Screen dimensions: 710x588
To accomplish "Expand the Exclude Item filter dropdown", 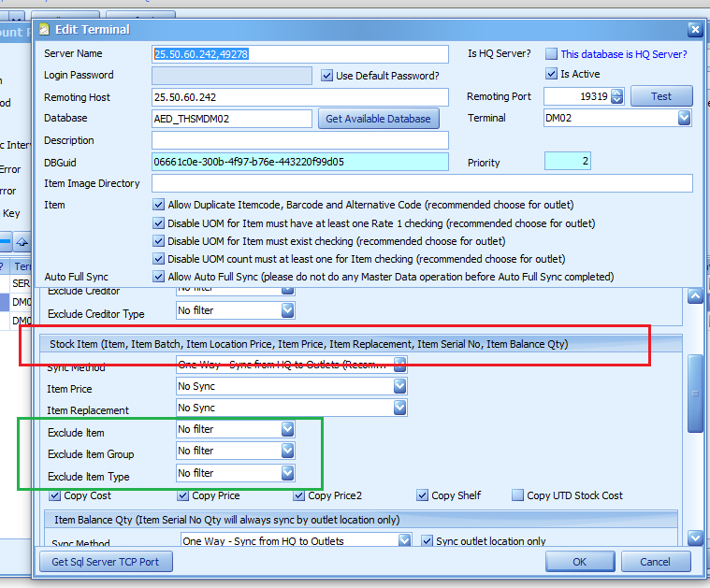I will click(287, 430).
